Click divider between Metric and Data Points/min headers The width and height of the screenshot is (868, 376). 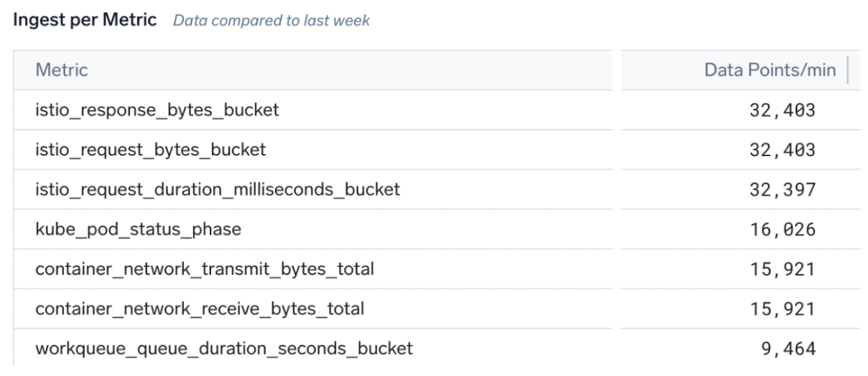(617, 70)
